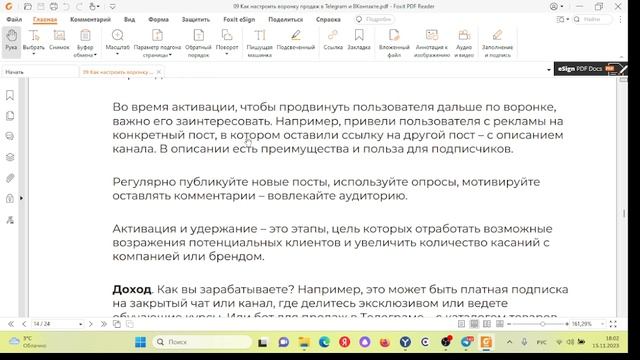Switch to the Вид ribbon tab
Image resolution: width=640 pixels, height=360 pixels.
[x=129, y=19]
